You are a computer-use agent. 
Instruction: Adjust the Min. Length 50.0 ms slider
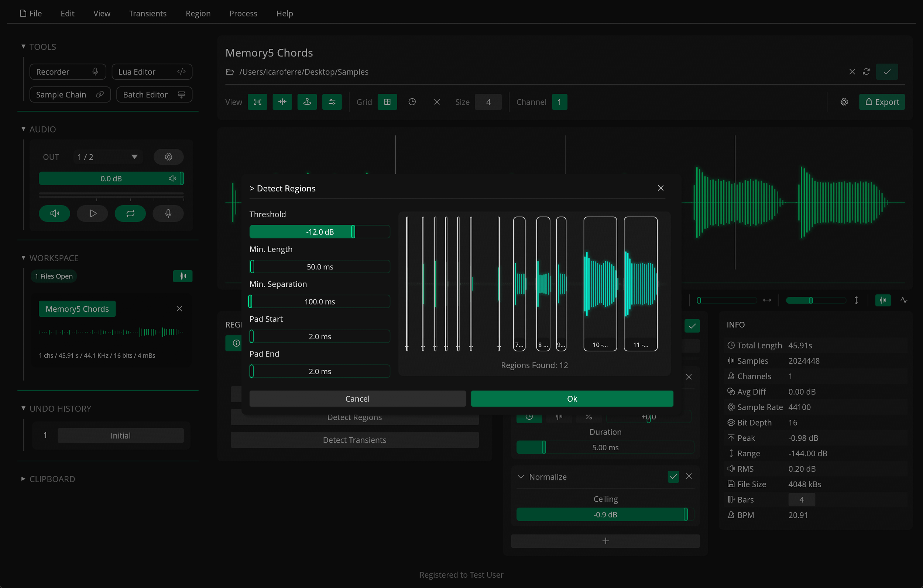pyautogui.click(x=320, y=267)
